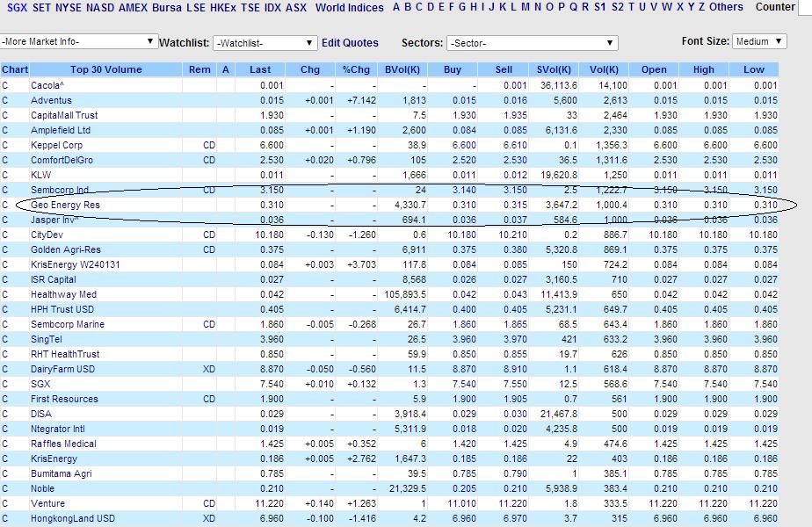Image resolution: width=812 pixels, height=527 pixels.
Task: Expand the Sector dropdown
Action: [x=533, y=43]
